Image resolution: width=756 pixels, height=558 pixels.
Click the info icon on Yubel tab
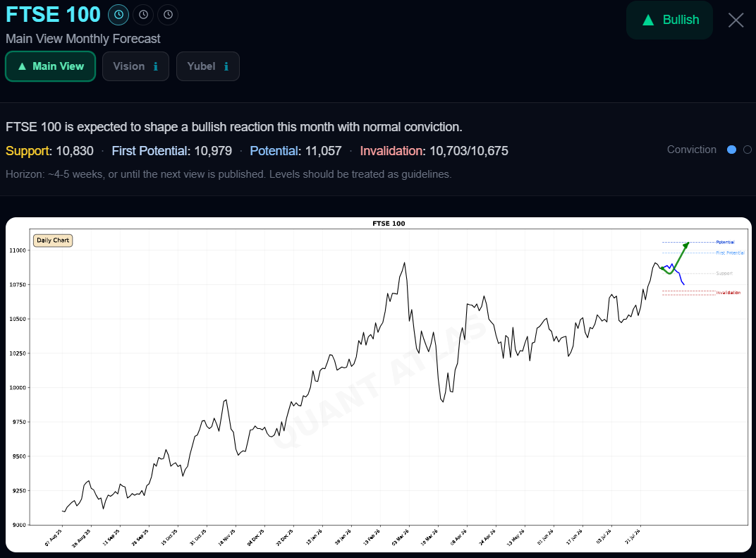point(226,66)
